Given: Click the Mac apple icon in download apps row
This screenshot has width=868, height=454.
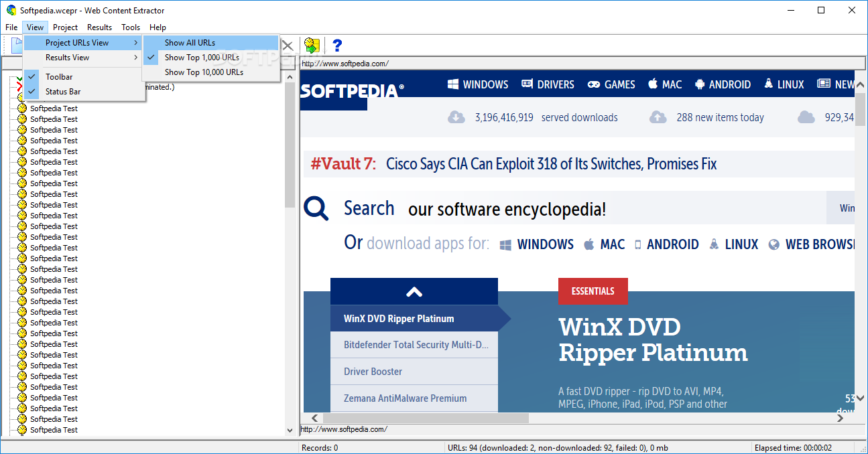Looking at the screenshot, I should [589, 244].
